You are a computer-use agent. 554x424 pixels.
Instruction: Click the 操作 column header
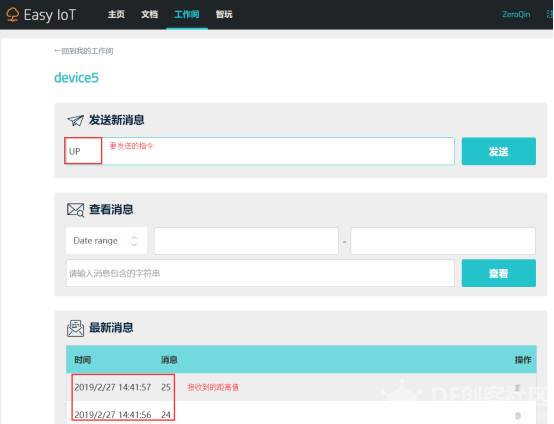point(523,360)
